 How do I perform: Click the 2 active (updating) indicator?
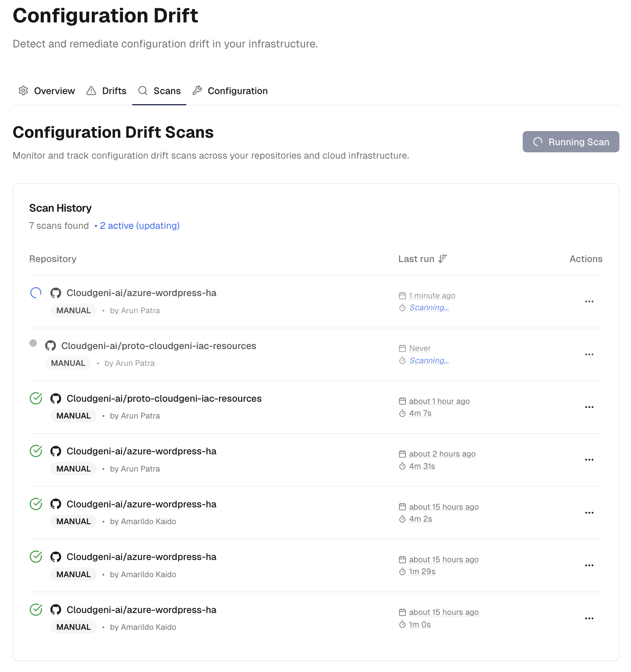coord(139,226)
